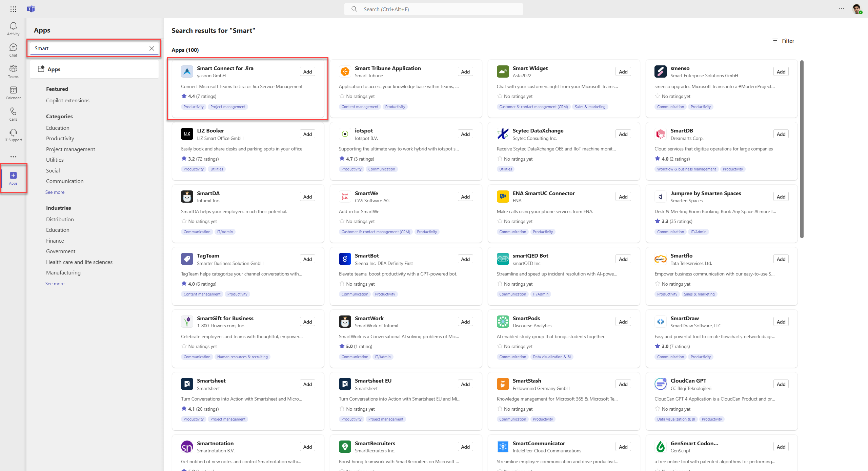868x471 pixels.
Task: Open the Featured section
Action: [57, 89]
